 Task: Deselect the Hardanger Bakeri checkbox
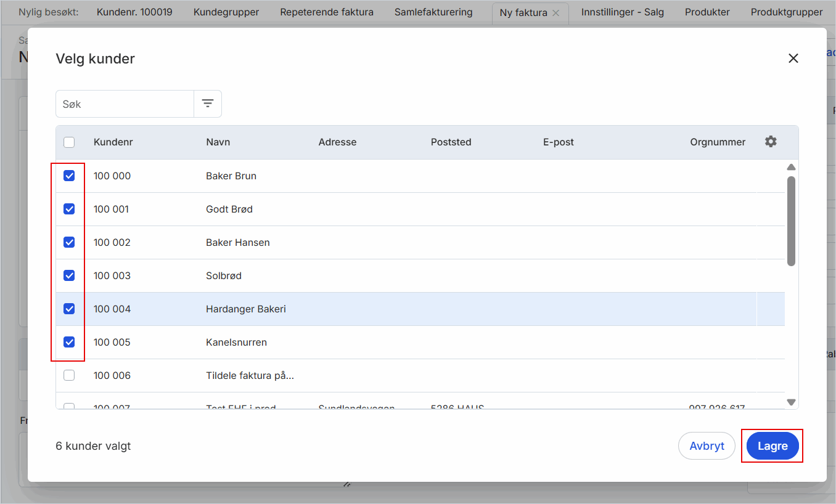click(x=69, y=309)
